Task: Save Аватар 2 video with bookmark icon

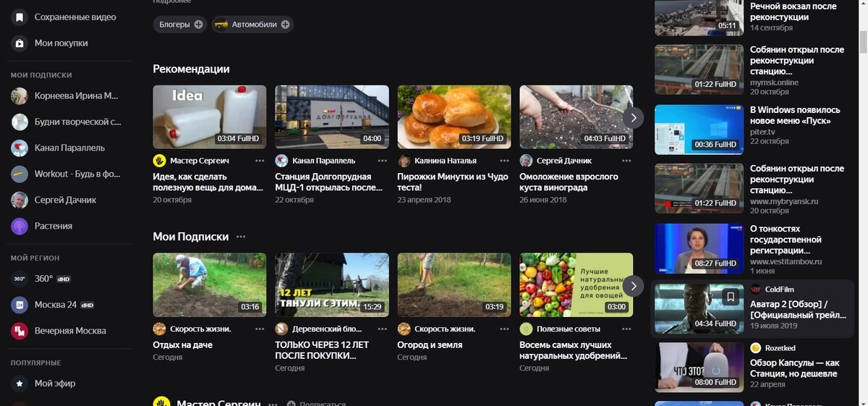Action: click(731, 297)
